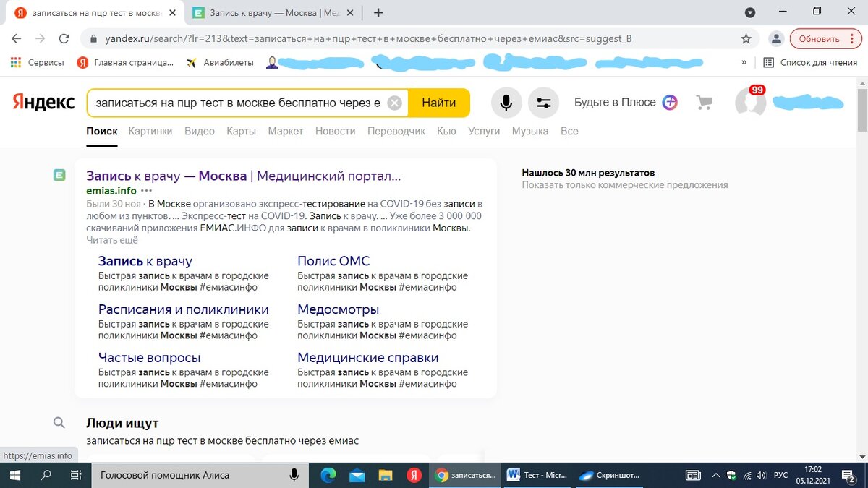Image resolution: width=868 pixels, height=488 pixels.
Task: Click the address bar URL
Action: pyautogui.click(x=369, y=39)
